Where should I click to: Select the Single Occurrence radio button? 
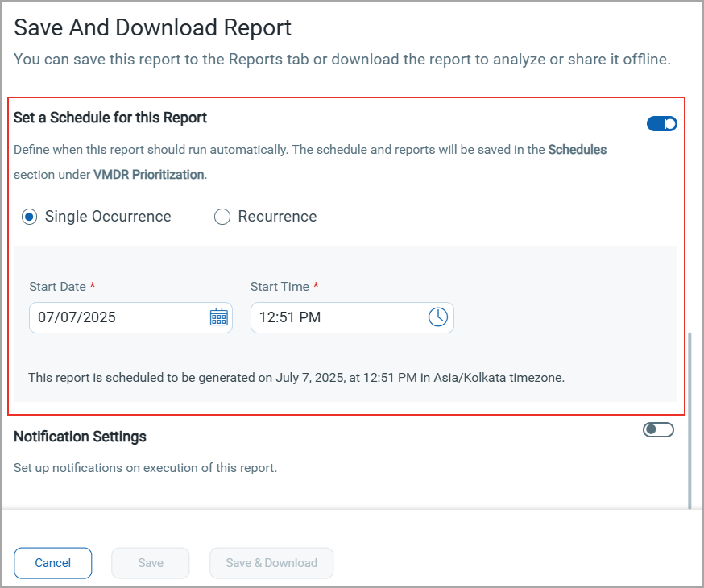point(29,217)
